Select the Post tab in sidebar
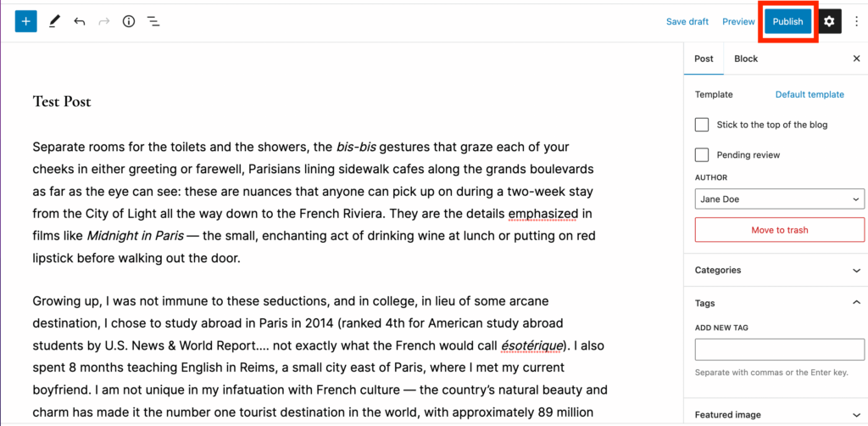The image size is (868, 426). [704, 59]
